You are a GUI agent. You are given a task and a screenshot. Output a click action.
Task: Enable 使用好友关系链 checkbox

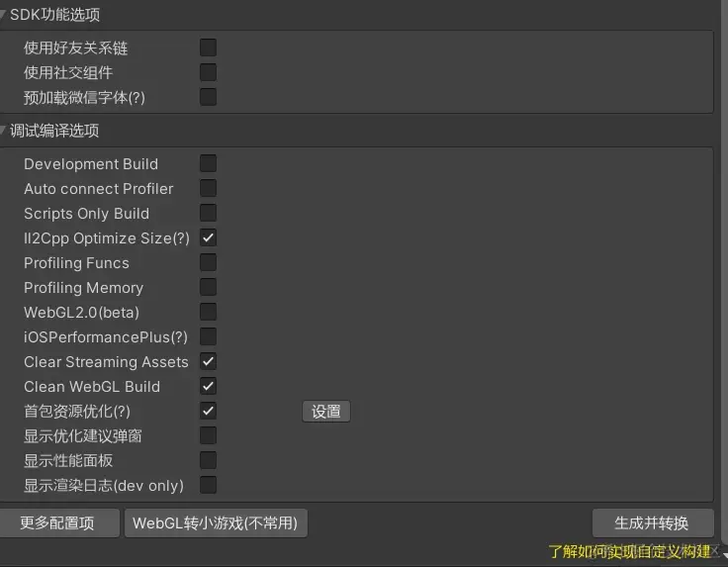[208, 47]
